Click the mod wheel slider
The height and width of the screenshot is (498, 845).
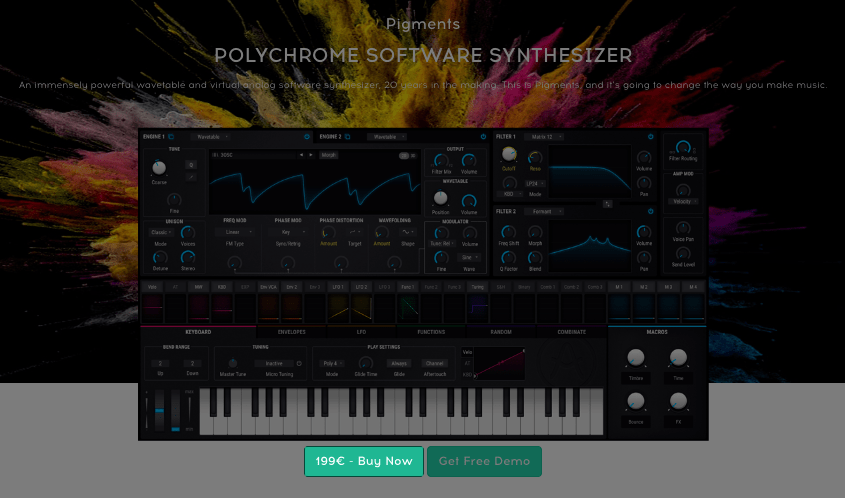click(176, 410)
